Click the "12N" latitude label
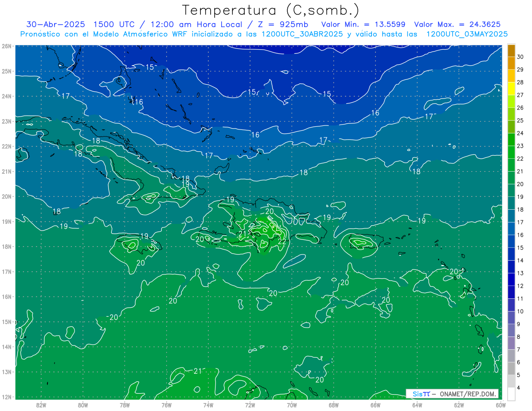Image resolution: width=532 pixels, height=411 pixels. [7, 397]
